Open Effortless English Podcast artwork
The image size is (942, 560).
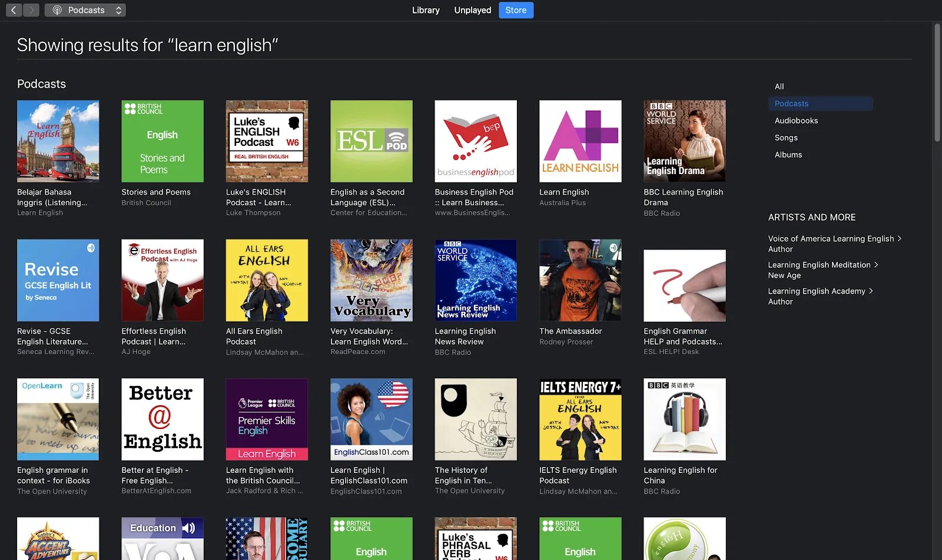coord(162,280)
